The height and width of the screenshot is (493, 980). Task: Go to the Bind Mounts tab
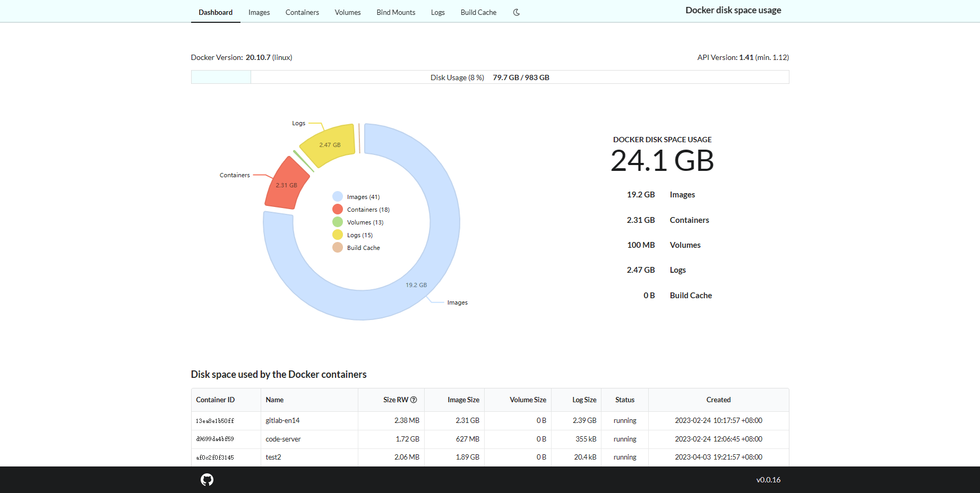396,12
